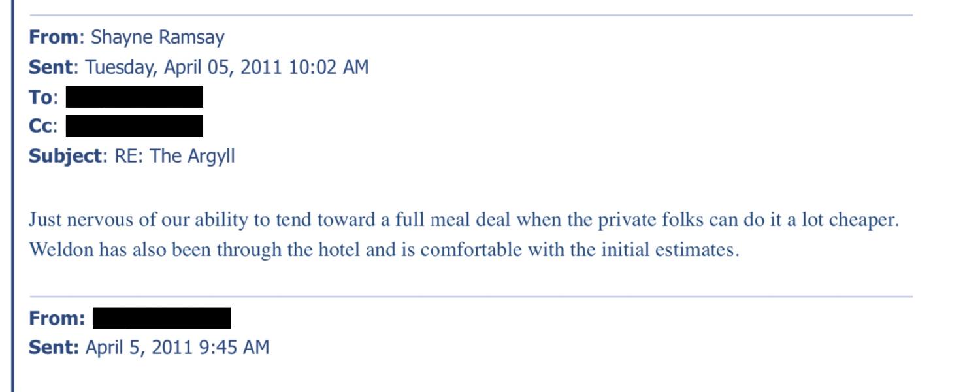Click the redacted sender box in second header
980x392 pixels.
click(x=161, y=318)
